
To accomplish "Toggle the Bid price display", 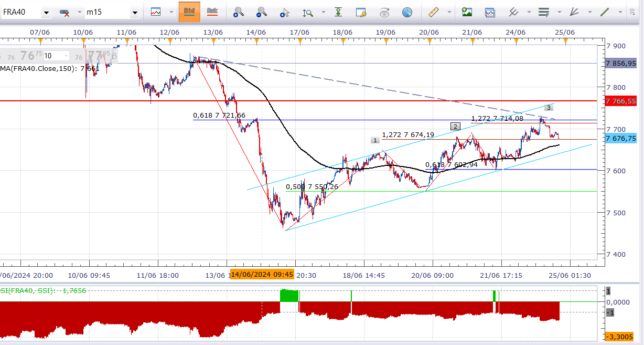I will (x=189, y=12).
